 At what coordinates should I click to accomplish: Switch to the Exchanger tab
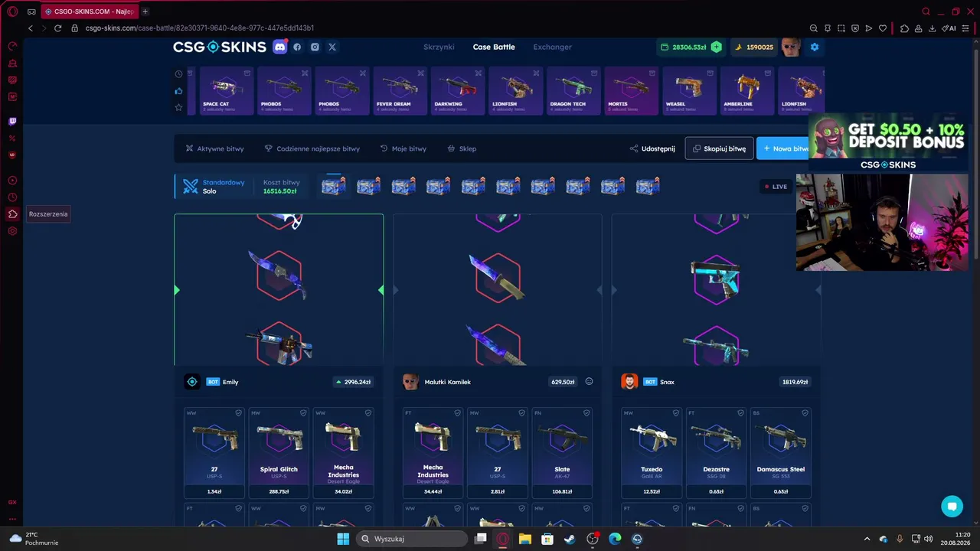[x=553, y=47]
